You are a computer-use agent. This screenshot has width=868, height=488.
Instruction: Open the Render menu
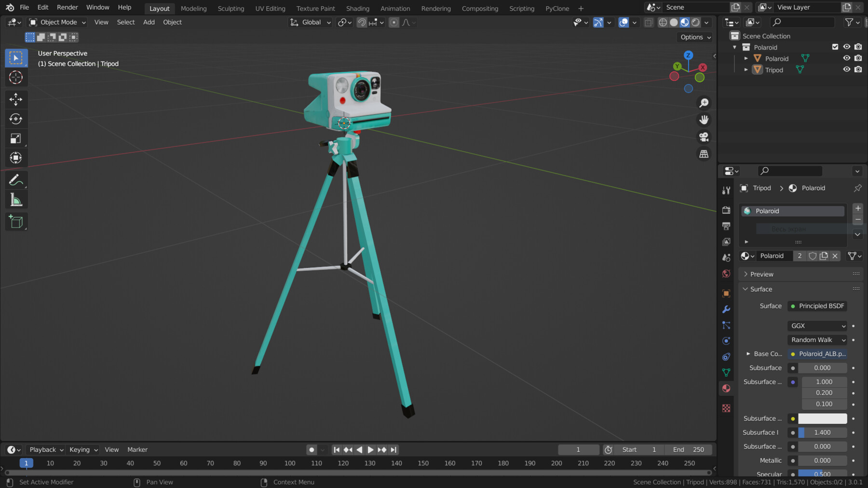pos(67,7)
